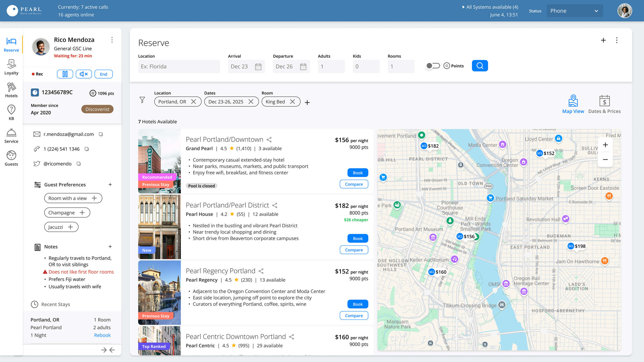The width and height of the screenshot is (644, 362).
Task: Open Rico Mendoza options menu
Action: tap(112, 40)
